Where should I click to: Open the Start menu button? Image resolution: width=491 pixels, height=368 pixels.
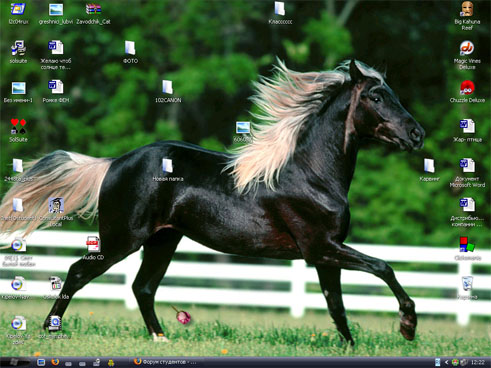[14, 362]
